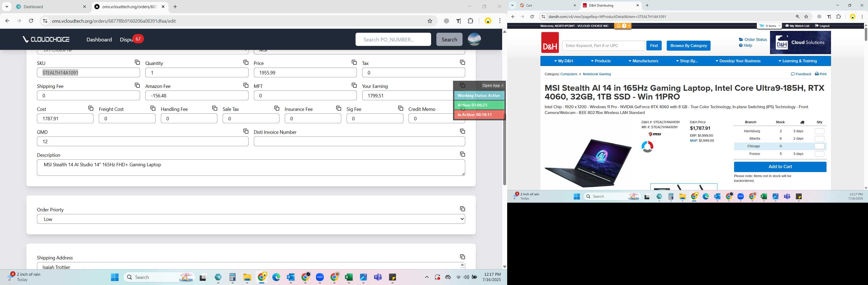Image resolution: width=868 pixels, height=285 pixels.
Task: Select the D&H Distributing browser tab
Action: point(610,5)
